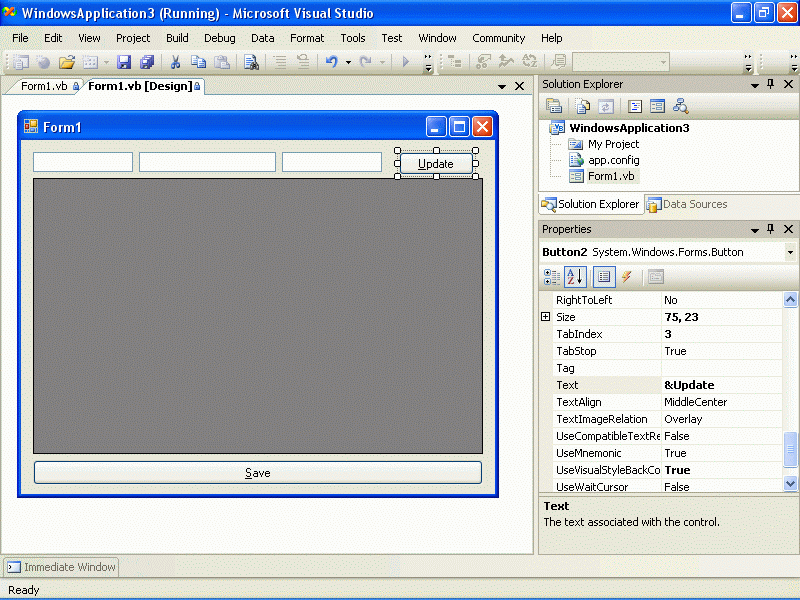
Task: Pin the Solution Explorer panel with pushpin
Action: tap(770, 84)
